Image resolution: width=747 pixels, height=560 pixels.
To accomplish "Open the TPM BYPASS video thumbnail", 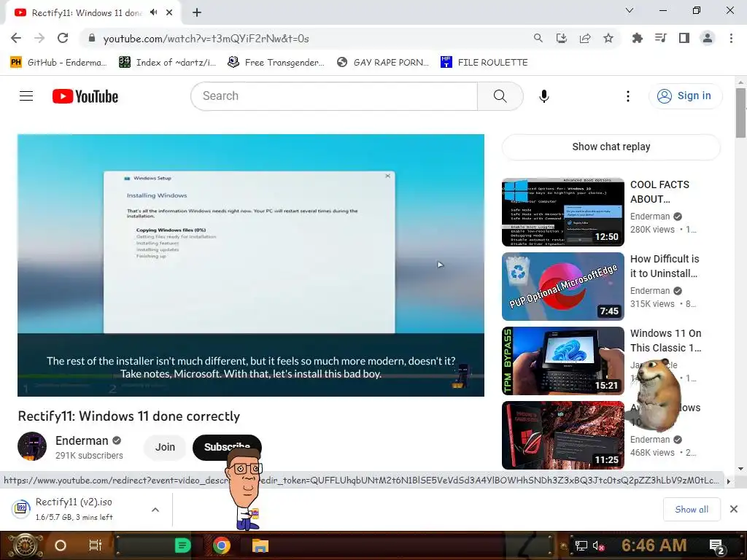I will click(x=562, y=360).
